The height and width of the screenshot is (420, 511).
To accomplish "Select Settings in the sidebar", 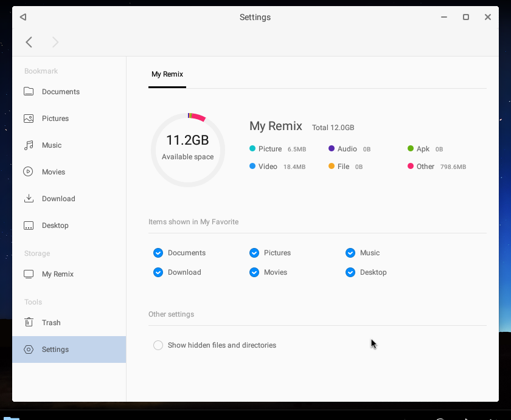I will click(x=55, y=349).
